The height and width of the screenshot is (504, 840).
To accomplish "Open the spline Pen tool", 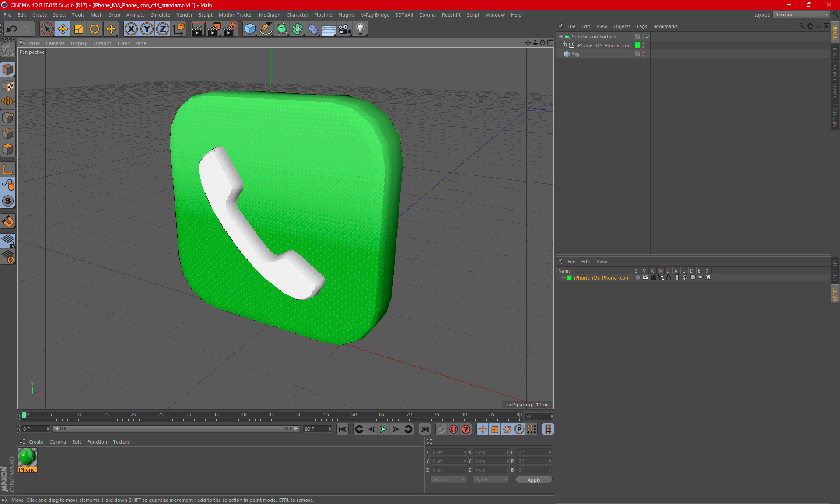I will 266,29.
